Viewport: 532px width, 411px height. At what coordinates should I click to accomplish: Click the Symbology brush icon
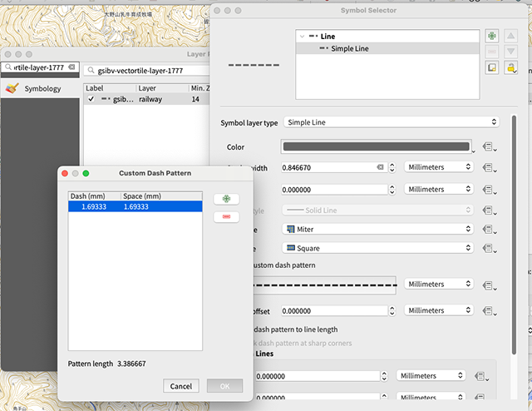(x=12, y=88)
